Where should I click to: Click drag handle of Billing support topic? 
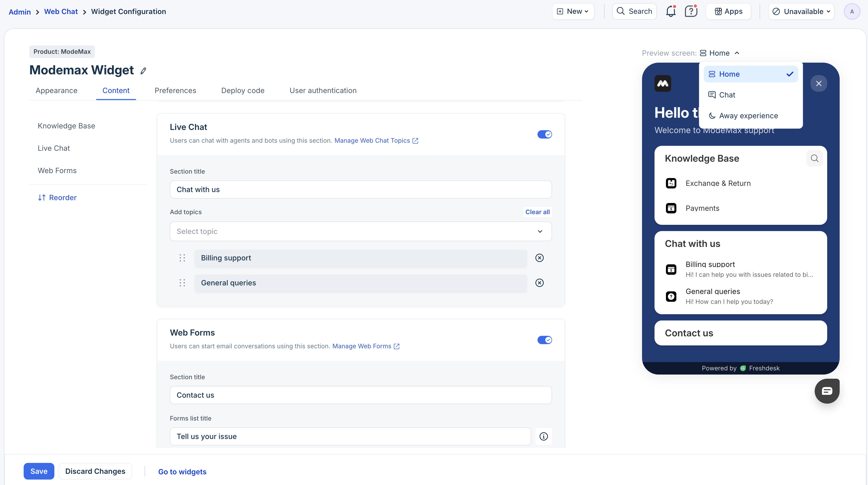point(182,258)
